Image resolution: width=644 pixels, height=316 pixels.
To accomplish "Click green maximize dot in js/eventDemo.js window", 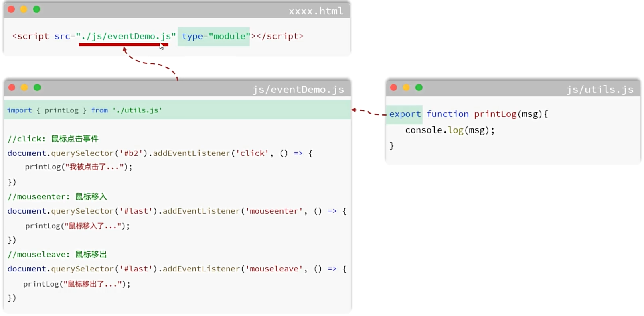I will pos(37,87).
